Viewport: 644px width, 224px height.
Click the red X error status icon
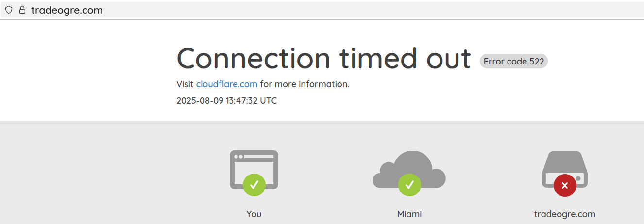point(565,185)
